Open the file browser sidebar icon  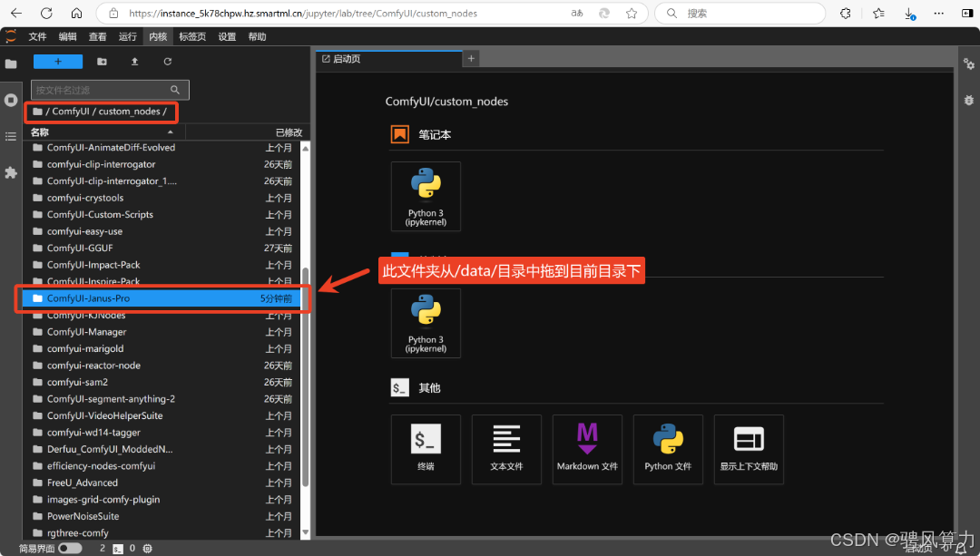11,63
